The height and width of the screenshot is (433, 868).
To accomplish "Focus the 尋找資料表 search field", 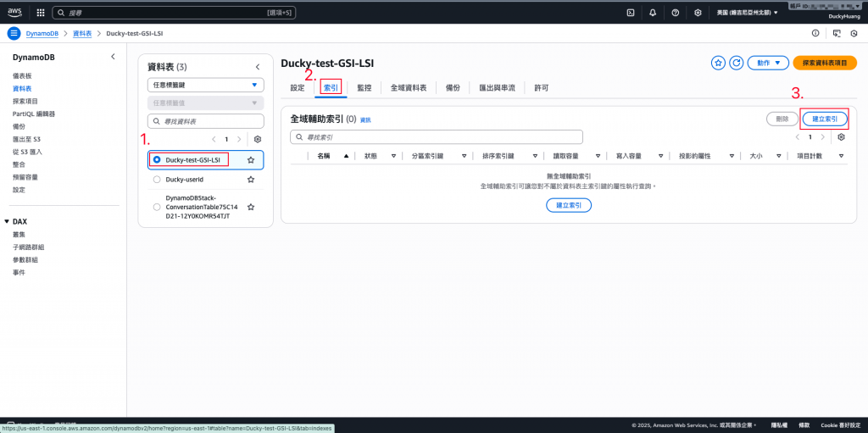I will tap(205, 121).
